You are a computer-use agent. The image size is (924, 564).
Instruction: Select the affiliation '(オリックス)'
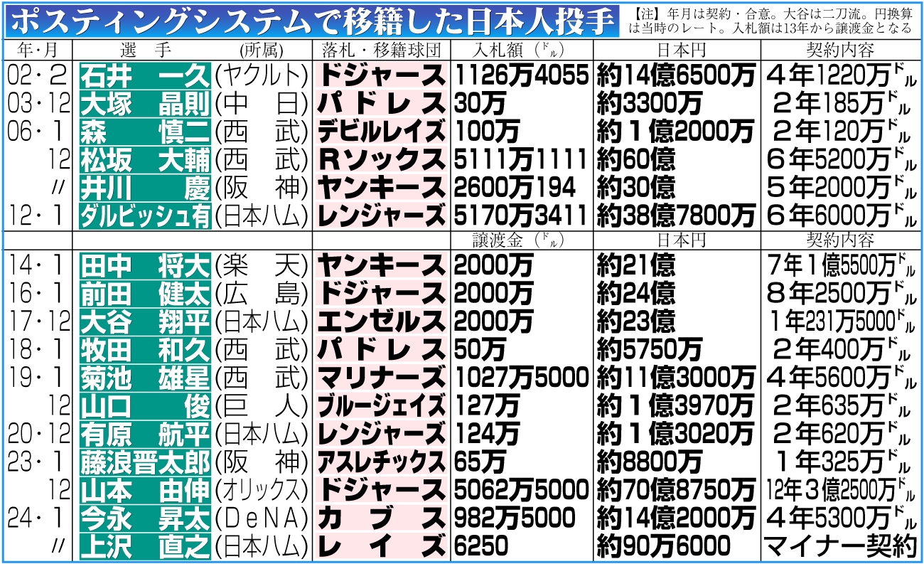262,491
